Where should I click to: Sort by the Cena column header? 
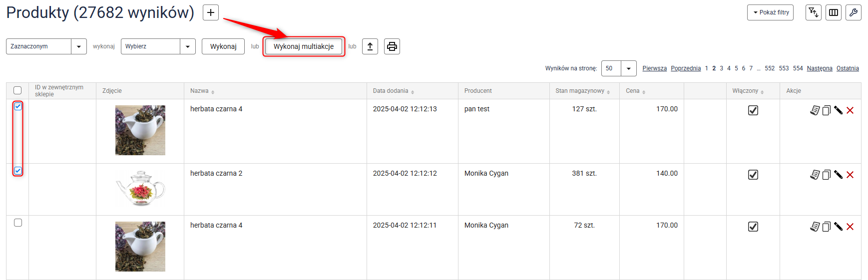click(x=633, y=91)
